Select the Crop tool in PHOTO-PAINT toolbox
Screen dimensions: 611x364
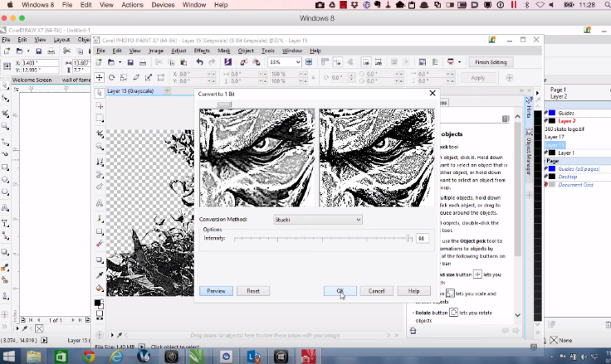tap(100, 133)
